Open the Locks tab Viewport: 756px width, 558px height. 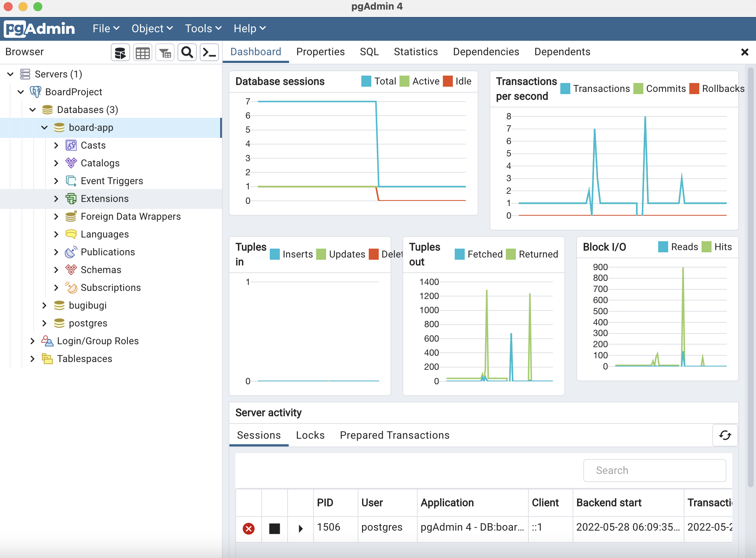point(310,435)
